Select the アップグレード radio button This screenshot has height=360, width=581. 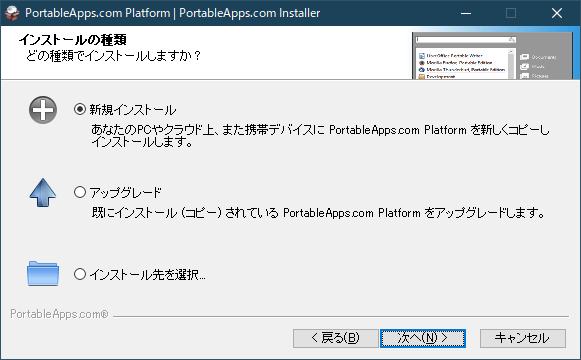coord(80,192)
